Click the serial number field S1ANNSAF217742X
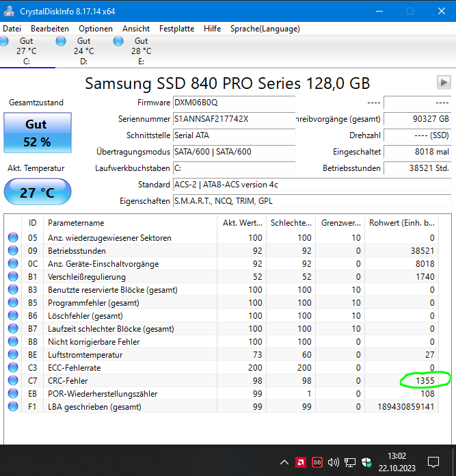The height and width of the screenshot is (476, 456). [x=234, y=119]
